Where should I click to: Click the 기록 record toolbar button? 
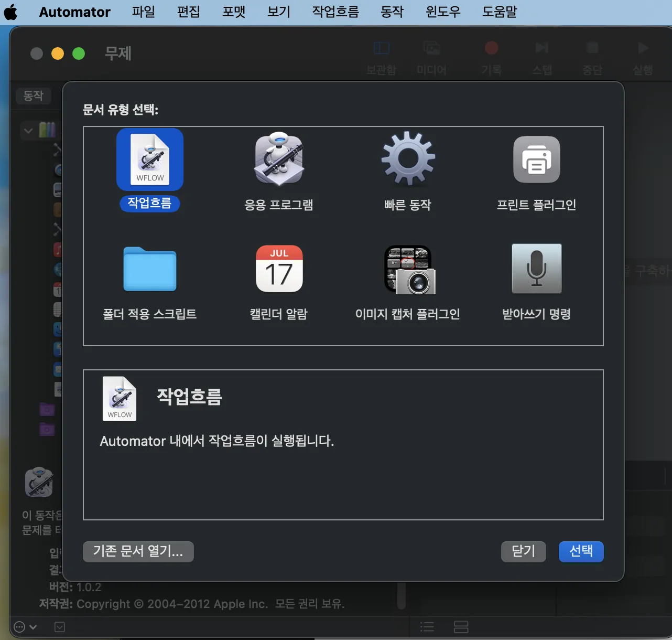click(x=492, y=48)
